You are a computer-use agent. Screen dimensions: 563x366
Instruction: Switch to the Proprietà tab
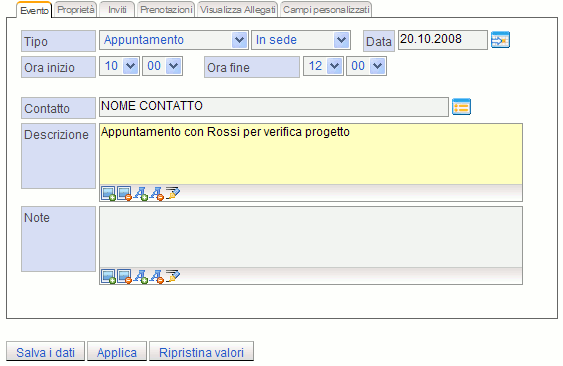[76, 10]
